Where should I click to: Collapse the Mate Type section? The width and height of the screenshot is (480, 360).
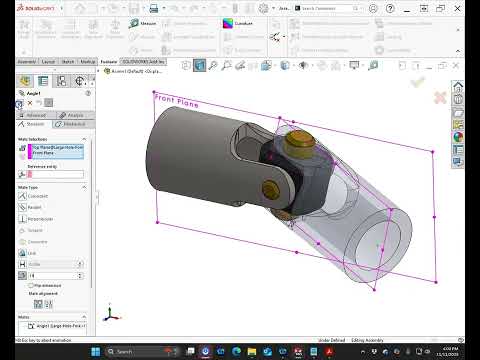(84, 187)
